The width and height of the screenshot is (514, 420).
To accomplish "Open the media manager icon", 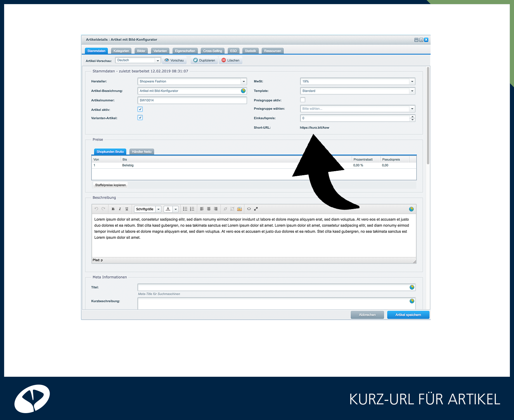I will pyautogui.click(x=239, y=209).
